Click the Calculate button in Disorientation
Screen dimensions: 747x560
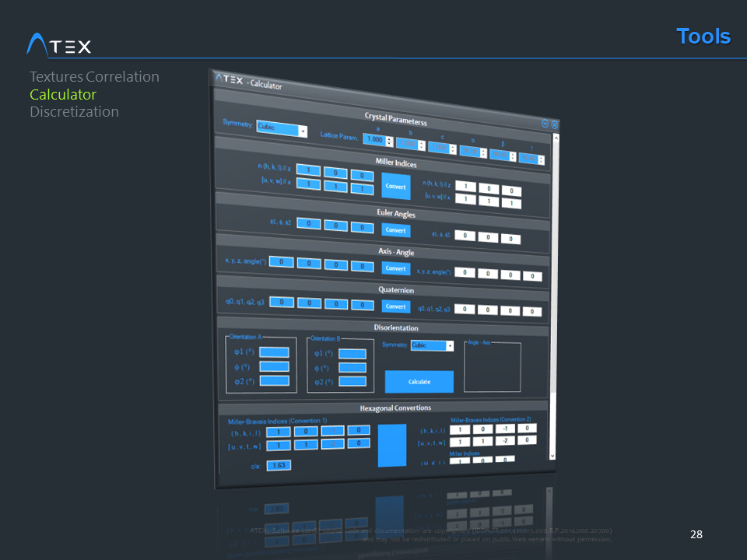[419, 382]
